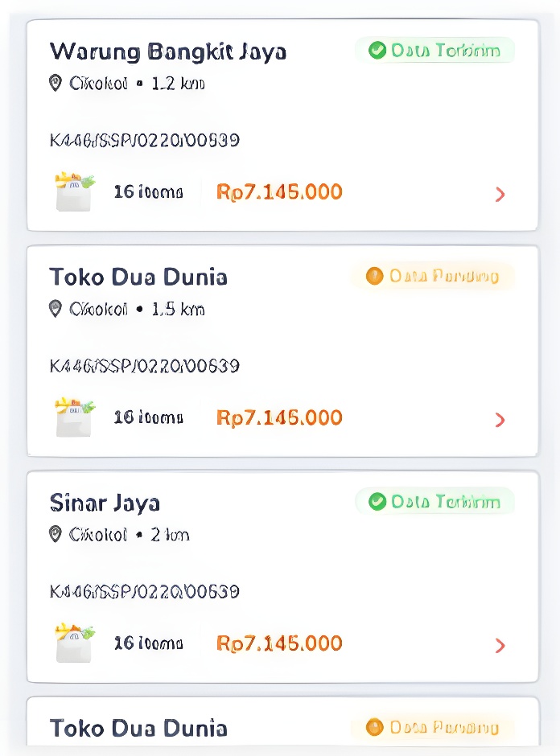Tap the grocery bag icon in Warung Bangkit Jaya card
Image resolution: width=560 pixels, height=756 pixels.
75,192
